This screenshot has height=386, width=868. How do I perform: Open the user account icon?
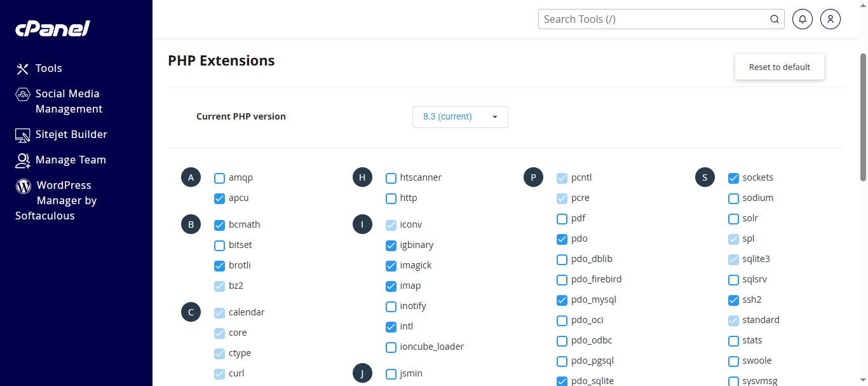pyautogui.click(x=831, y=19)
